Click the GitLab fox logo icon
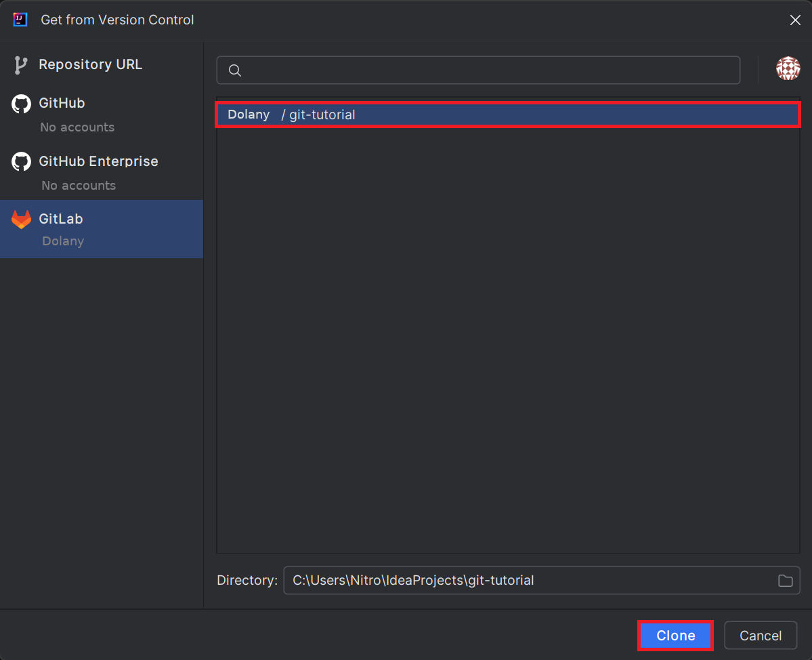812x660 pixels. [x=21, y=219]
